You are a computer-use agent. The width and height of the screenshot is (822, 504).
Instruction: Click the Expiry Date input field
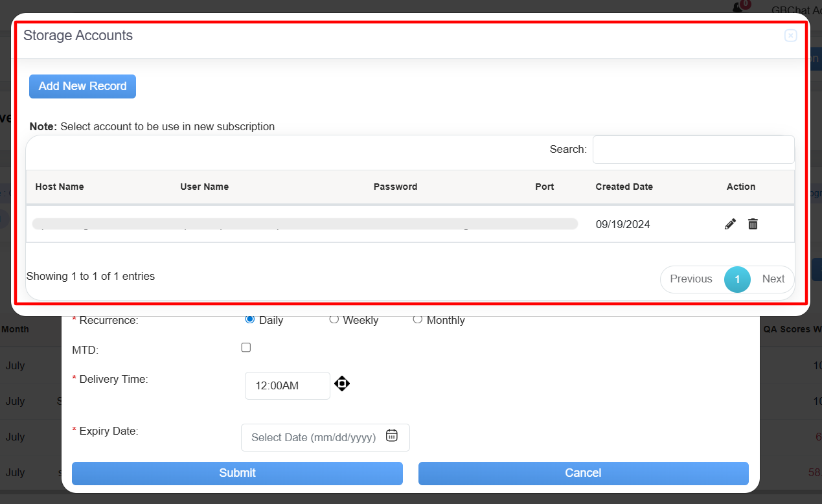tap(314, 437)
